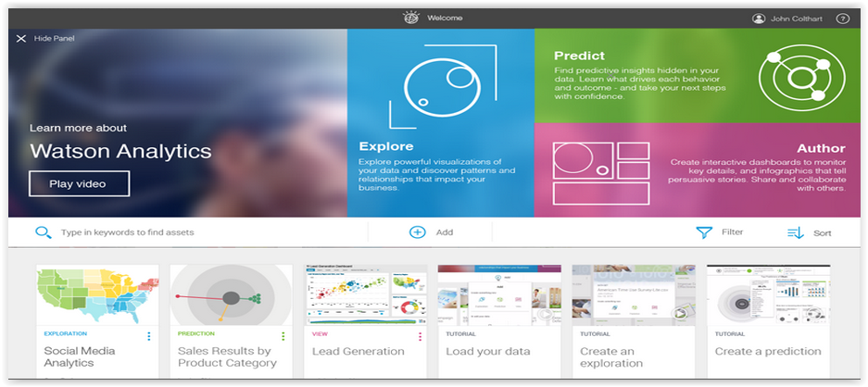Viewport: 868px width, 387px height.
Task: Open the Author tile heading
Action: 821,148
